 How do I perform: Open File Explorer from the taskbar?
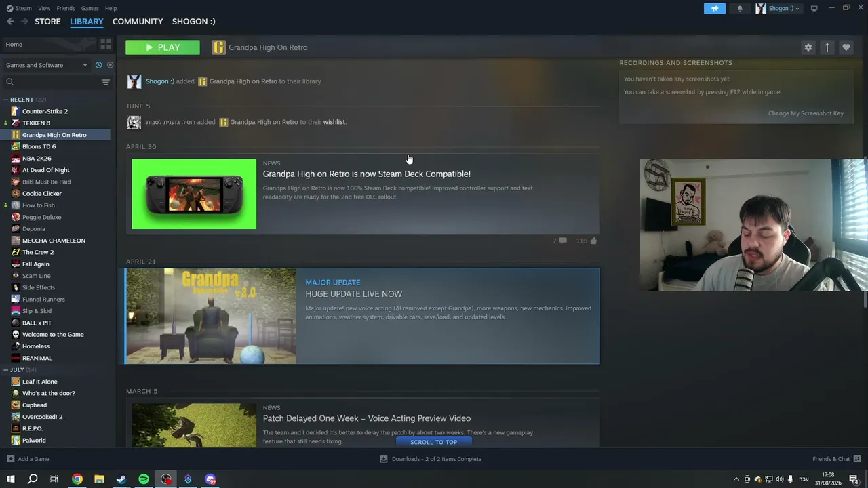point(99,479)
